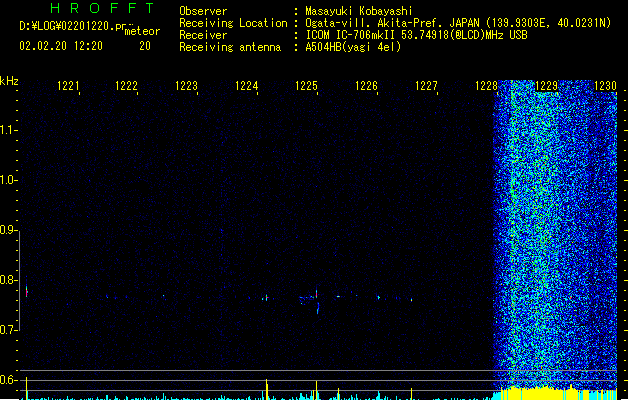Click the count value 20 under meteor
Viewport: 629px width, 400px height.
(145, 46)
